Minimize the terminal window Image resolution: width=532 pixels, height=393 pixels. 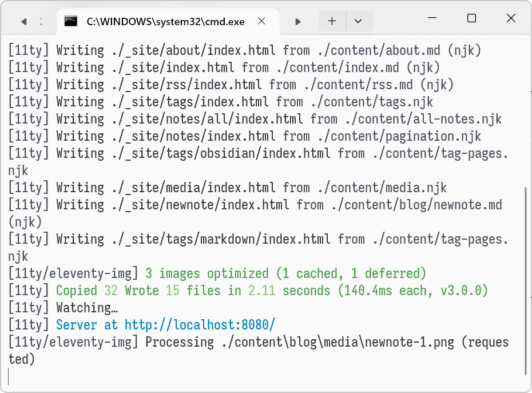click(x=432, y=18)
